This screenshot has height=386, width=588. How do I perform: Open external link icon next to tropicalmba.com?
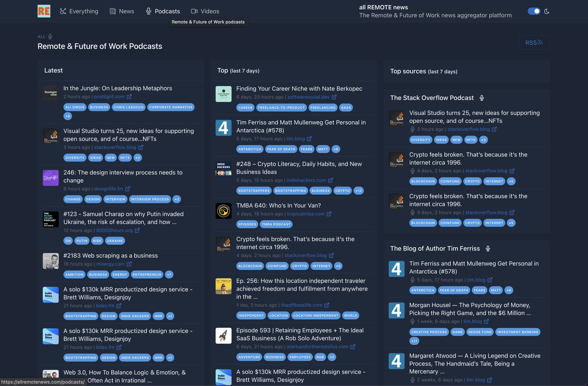click(329, 214)
